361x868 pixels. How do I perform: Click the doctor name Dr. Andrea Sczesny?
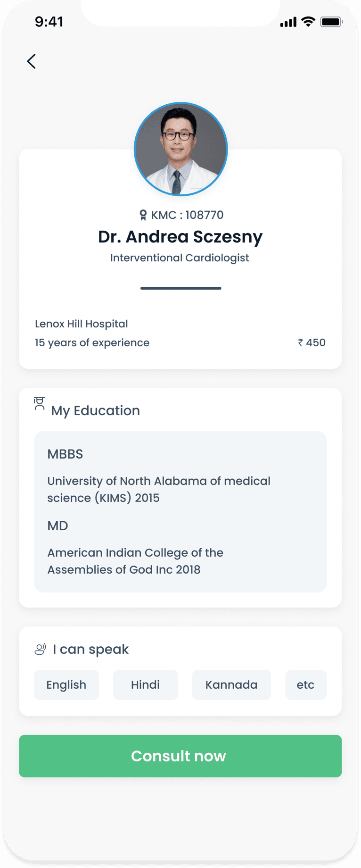pos(180,236)
